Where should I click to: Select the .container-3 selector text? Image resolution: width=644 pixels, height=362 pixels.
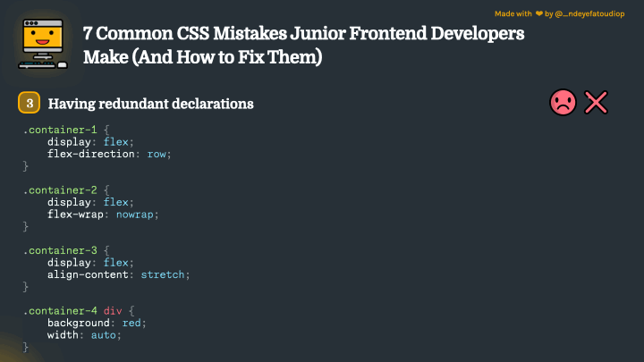60,250
